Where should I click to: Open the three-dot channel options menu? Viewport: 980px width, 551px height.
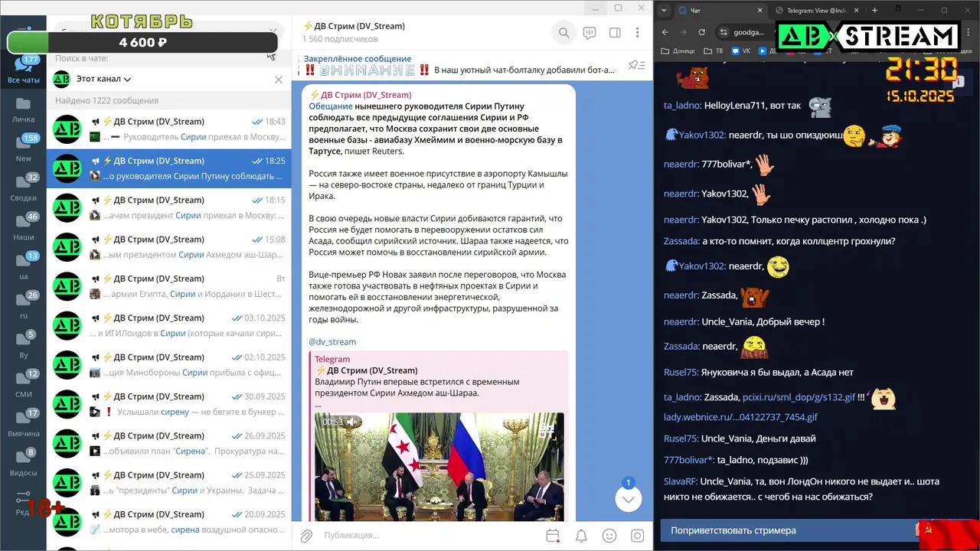(x=637, y=33)
